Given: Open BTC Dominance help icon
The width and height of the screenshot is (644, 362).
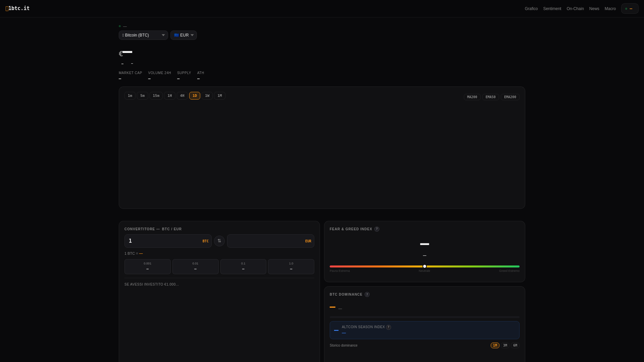Looking at the screenshot, I should 367,295.
